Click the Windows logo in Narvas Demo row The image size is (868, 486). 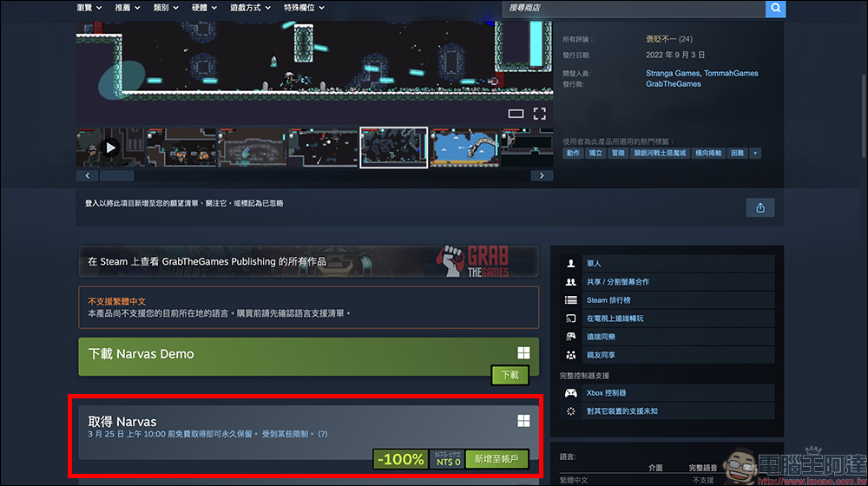coord(523,352)
